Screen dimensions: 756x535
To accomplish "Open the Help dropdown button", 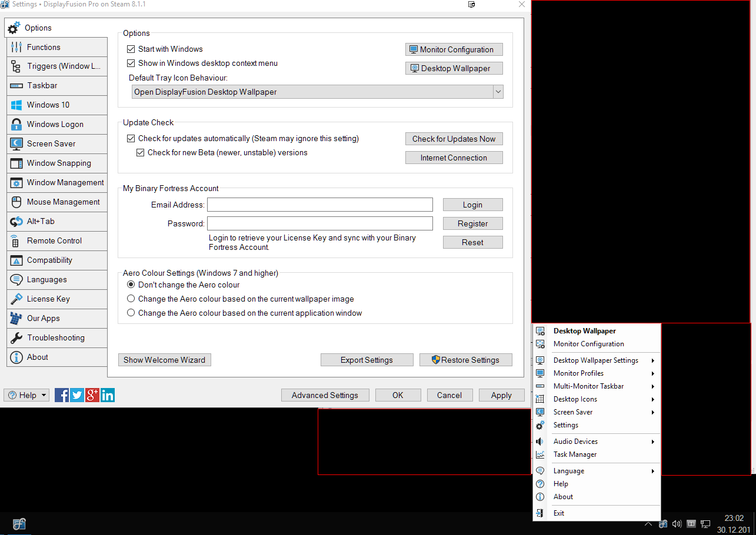I will (26, 395).
